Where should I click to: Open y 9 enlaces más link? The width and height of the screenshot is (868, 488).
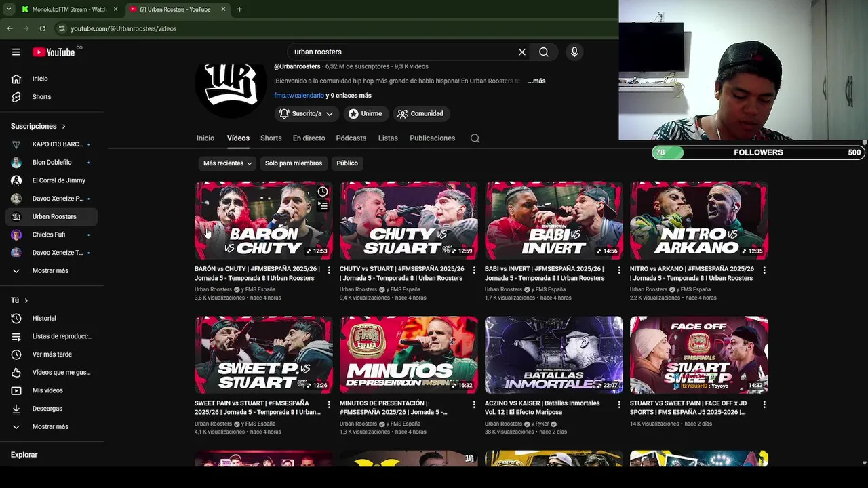pos(349,96)
